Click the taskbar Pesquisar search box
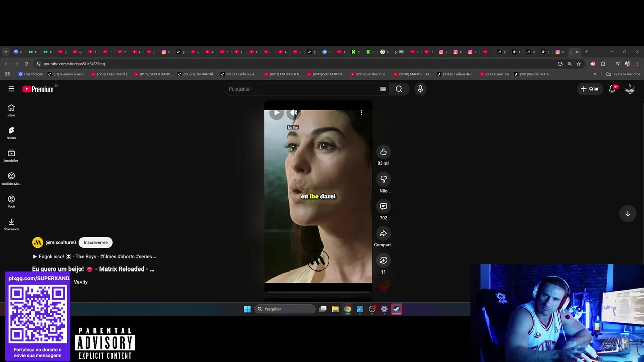The height and width of the screenshot is (362, 644). click(x=285, y=309)
